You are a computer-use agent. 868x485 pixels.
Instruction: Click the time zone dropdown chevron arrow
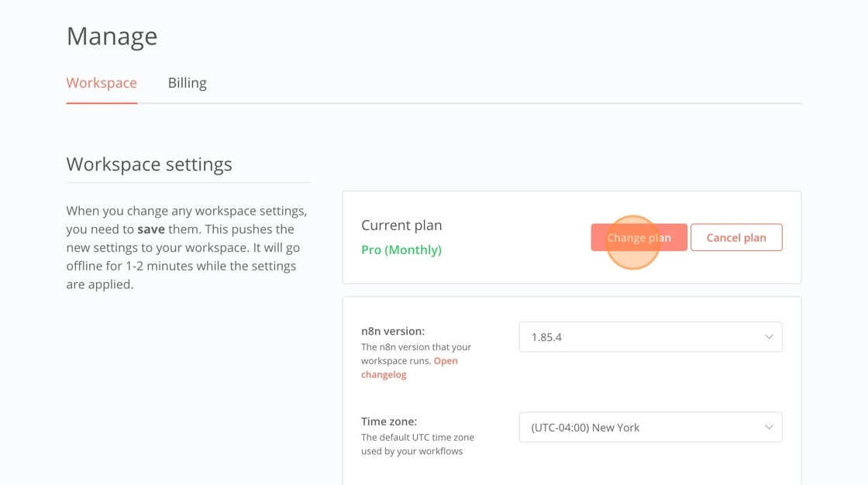(x=769, y=428)
